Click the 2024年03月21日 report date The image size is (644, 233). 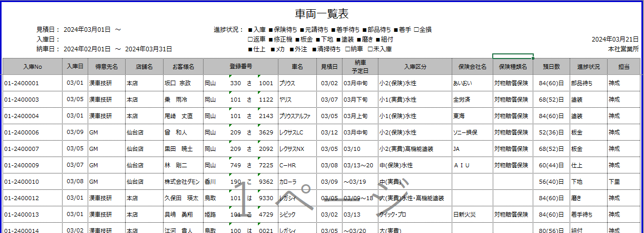coord(615,40)
